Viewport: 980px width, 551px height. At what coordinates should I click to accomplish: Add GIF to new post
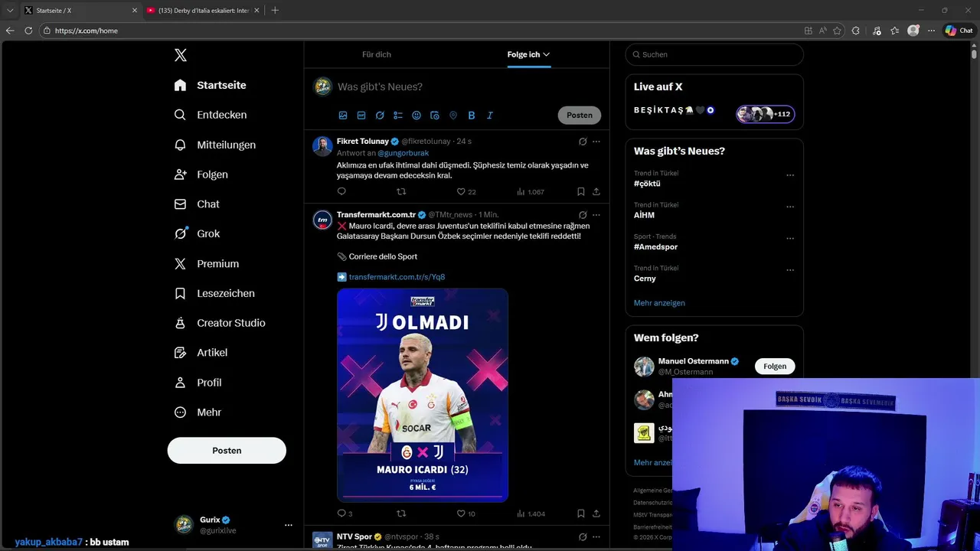[x=361, y=116]
